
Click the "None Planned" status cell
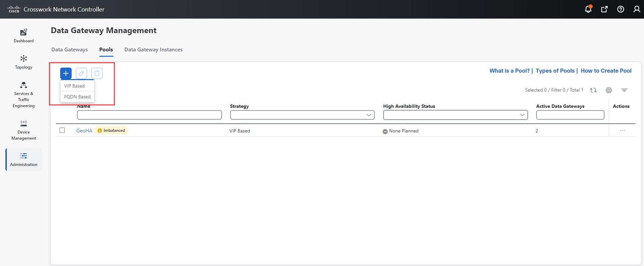pyautogui.click(x=400, y=131)
